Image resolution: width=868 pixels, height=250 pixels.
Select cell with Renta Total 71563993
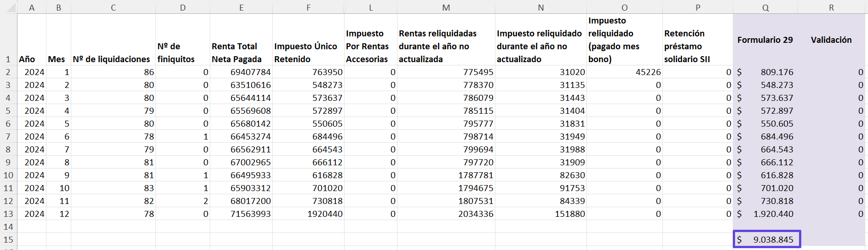click(x=241, y=214)
